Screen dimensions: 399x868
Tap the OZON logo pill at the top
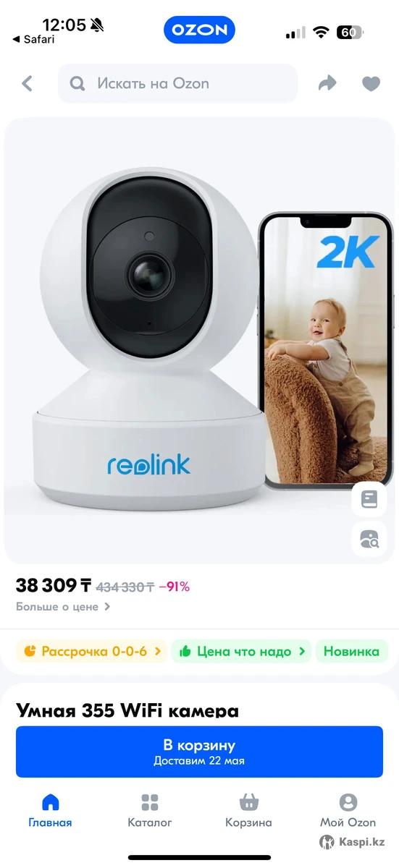pos(199,30)
